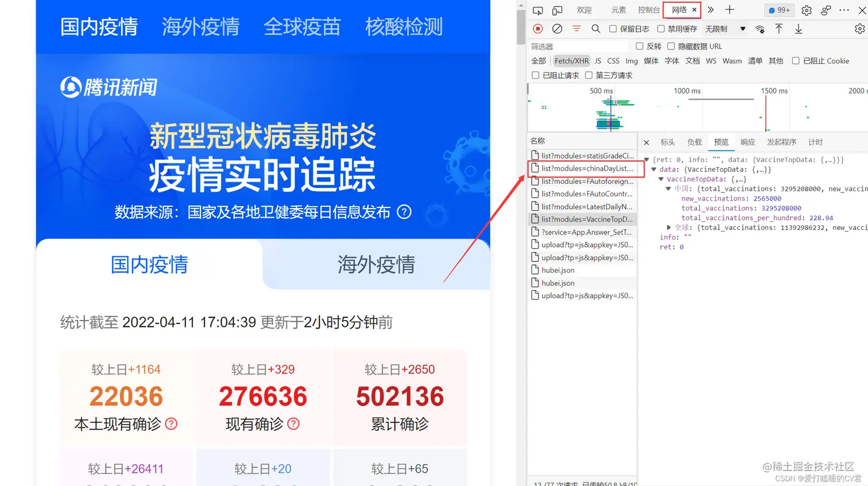Switch to the 响应 tab
Viewport: 868px width, 486px height.
(x=747, y=142)
